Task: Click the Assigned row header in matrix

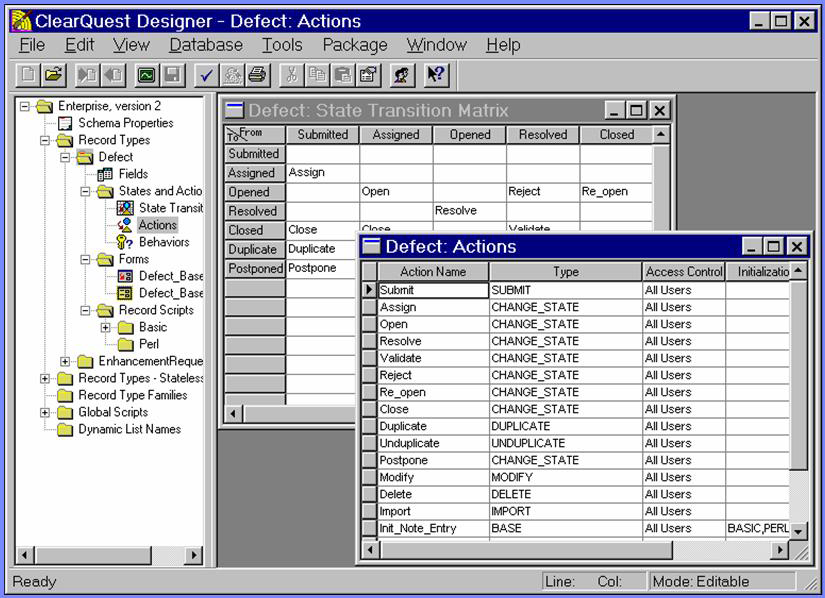Action: tap(255, 173)
